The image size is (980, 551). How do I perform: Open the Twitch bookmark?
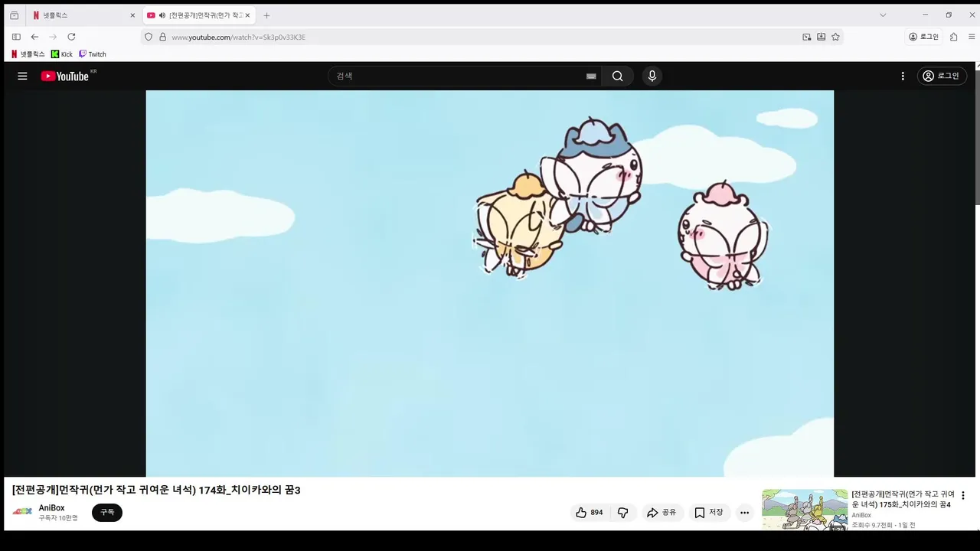[93, 54]
